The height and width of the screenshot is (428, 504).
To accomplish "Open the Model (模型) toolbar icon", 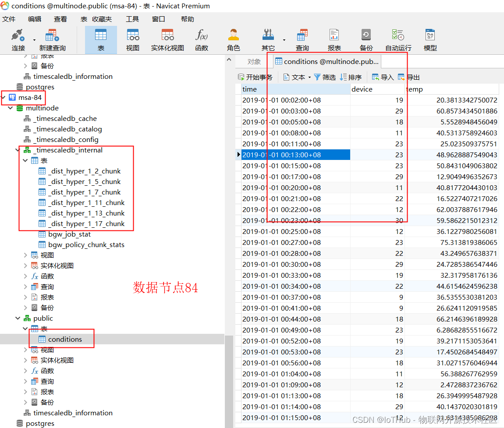I will click(430, 40).
